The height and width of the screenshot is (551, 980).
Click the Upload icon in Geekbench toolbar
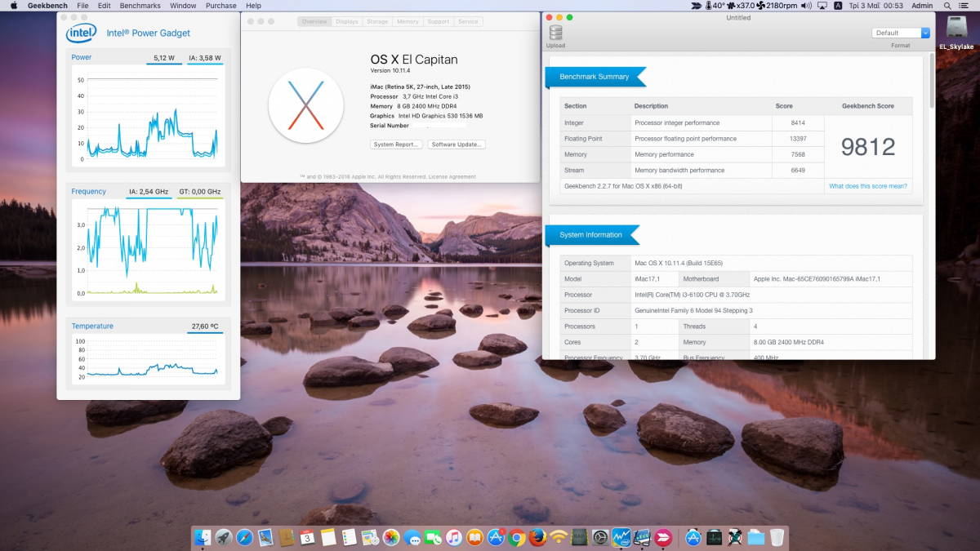tap(555, 33)
